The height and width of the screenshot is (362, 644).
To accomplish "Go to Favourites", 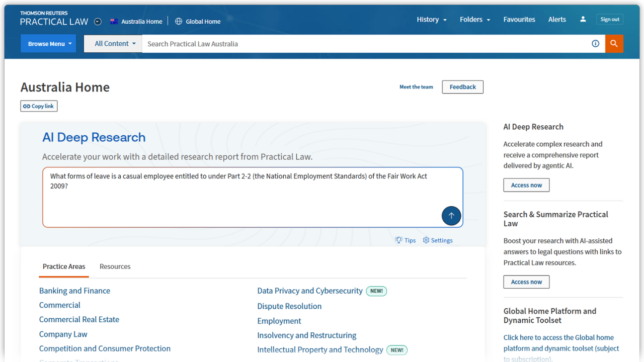I will [x=519, y=19].
